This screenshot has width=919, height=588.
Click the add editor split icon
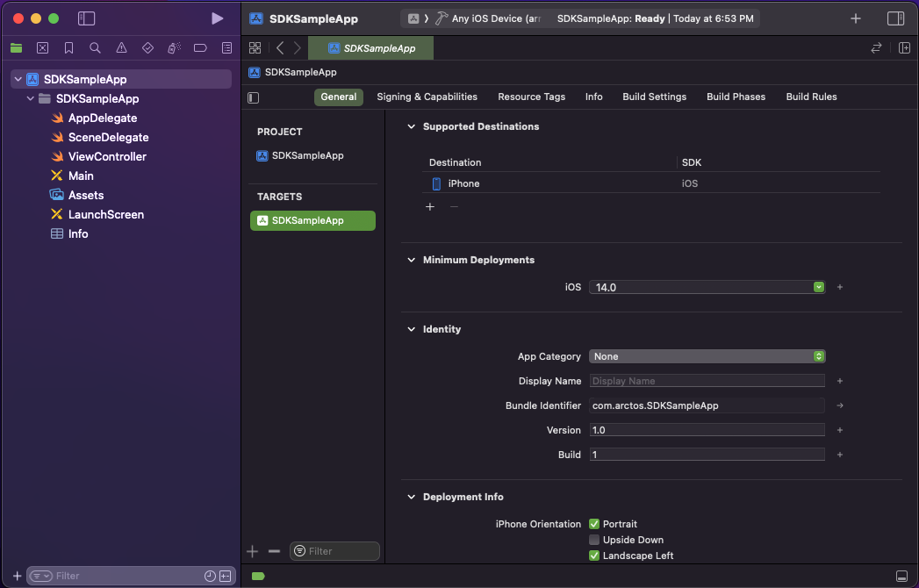pyautogui.click(x=904, y=48)
